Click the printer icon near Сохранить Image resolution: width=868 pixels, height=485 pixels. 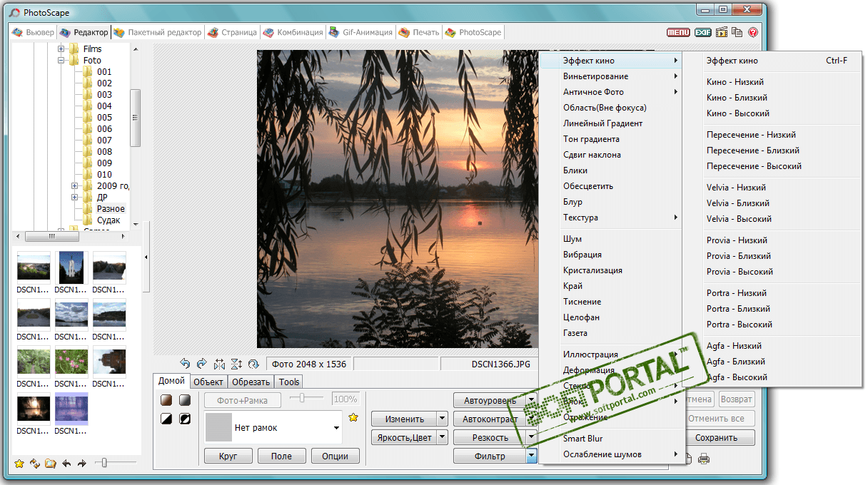click(x=704, y=459)
